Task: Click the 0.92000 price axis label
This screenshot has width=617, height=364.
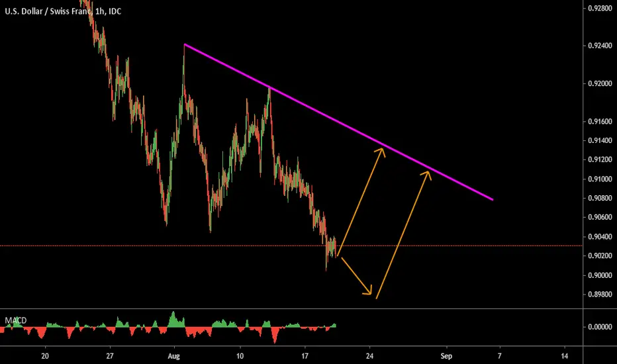Action: coord(600,83)
